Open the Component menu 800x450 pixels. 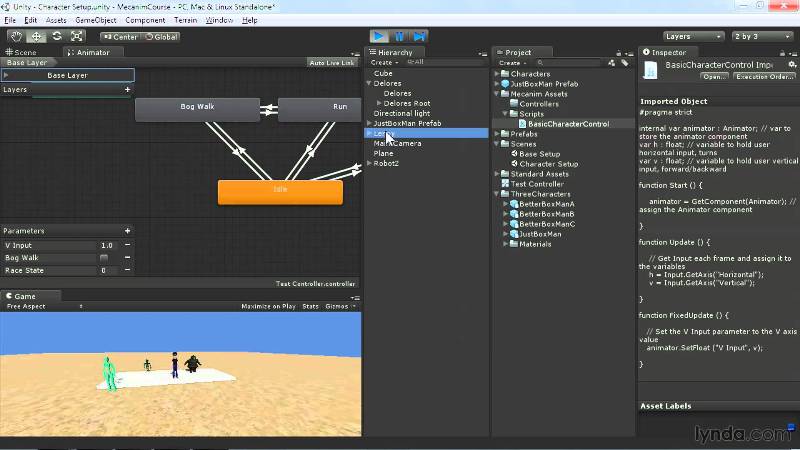(145, 20)
